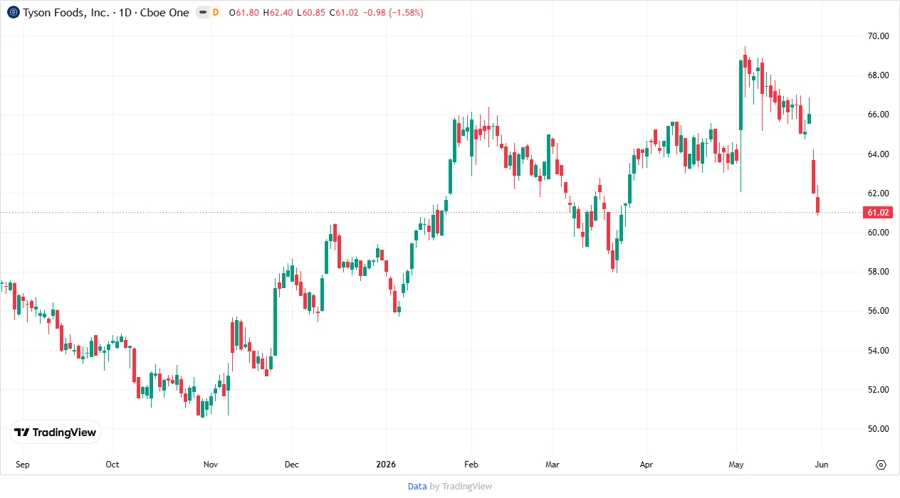Click the 52.00 price axis label
This screenshot has width=900, height=498.
pyautogui.click(x=878, y=389)
